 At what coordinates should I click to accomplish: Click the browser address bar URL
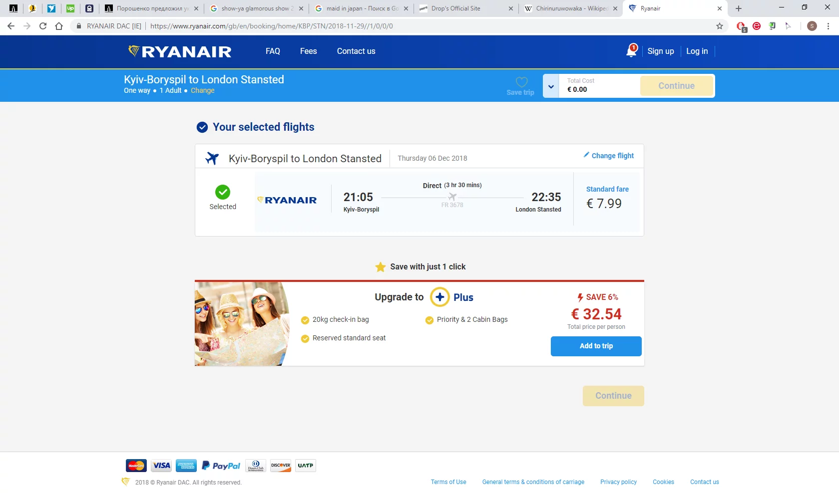271,26
